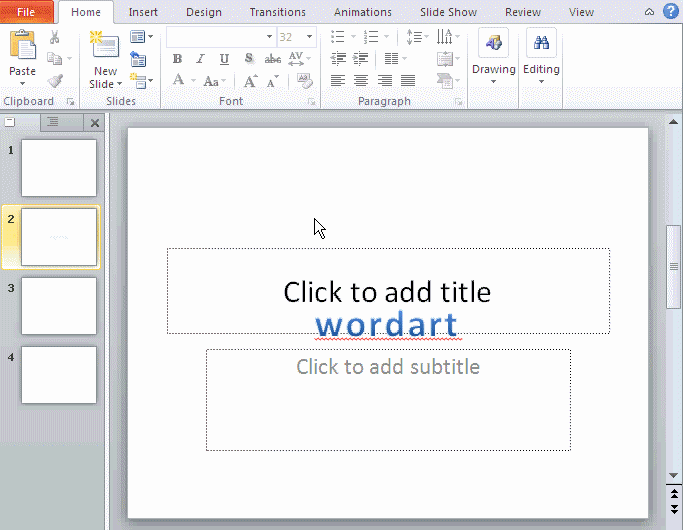Justify the text alignment
The width and height of the screenshot is (683, 530).
click(408, 81)
